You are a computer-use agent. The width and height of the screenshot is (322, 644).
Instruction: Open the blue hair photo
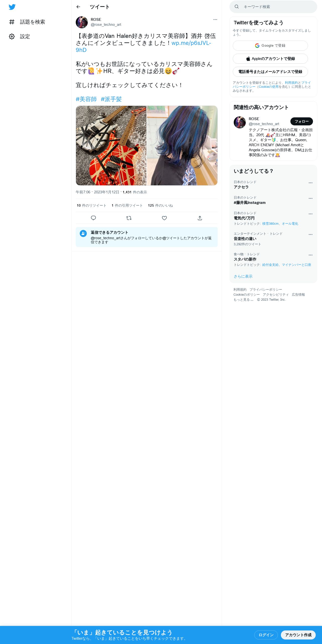click(x=182, y=145)
